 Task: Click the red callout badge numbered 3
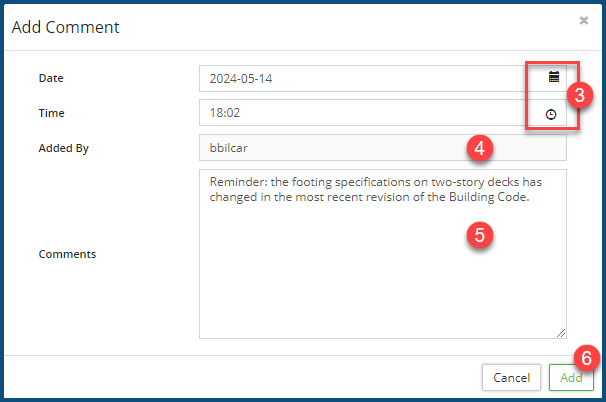tap(580, 95)
